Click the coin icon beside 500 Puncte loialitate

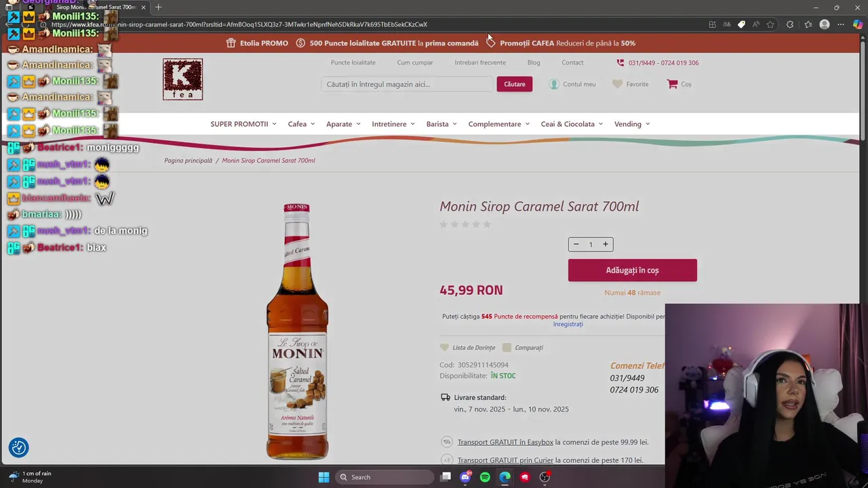coord(300,43)
